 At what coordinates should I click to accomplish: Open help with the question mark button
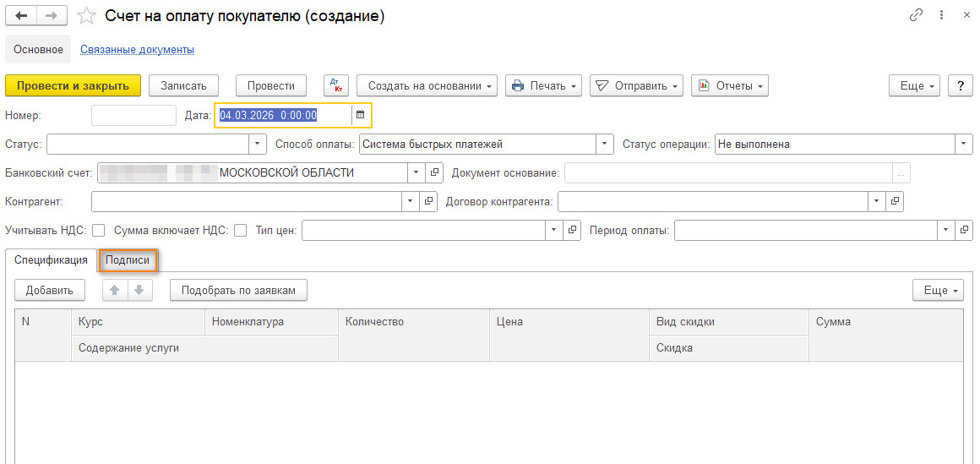pos(960,85)
